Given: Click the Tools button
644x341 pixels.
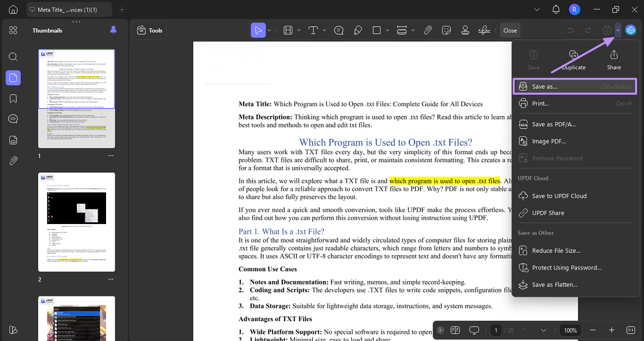Looking at the screenshot, I should (150, 30).
